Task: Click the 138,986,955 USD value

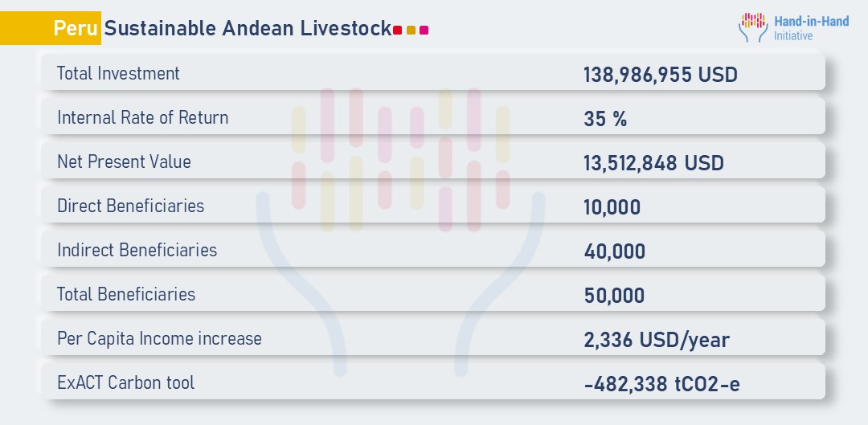Action: pyautogui.click(x=661, y=76)
